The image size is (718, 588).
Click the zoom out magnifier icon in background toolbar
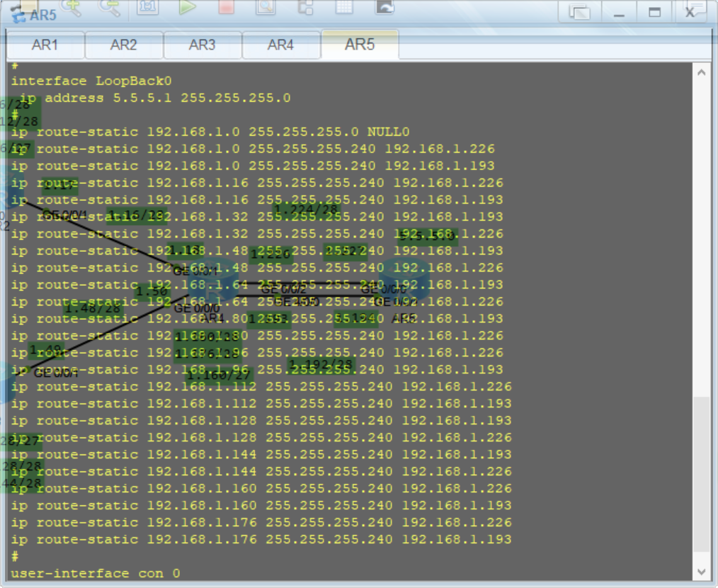[110, 7]
